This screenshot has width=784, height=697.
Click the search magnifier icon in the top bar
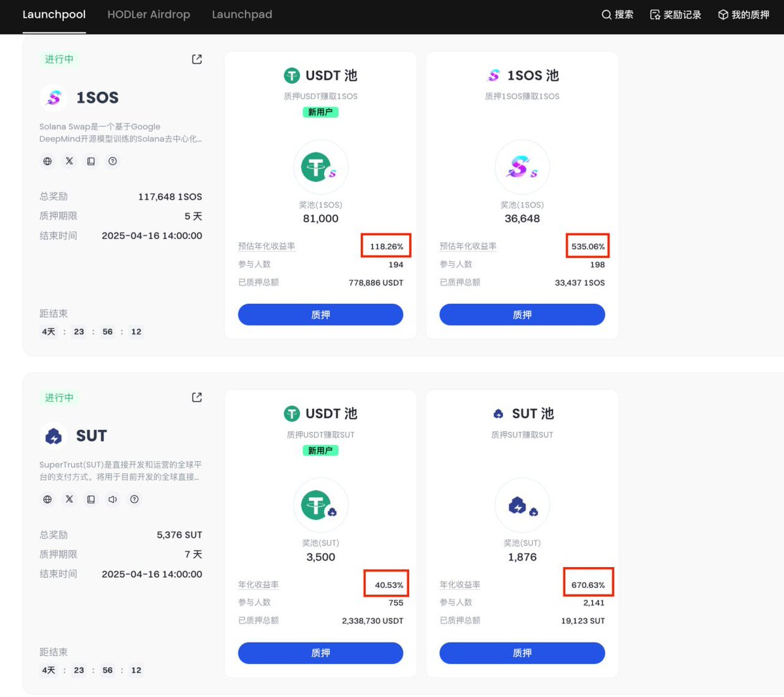coord(606,14)
